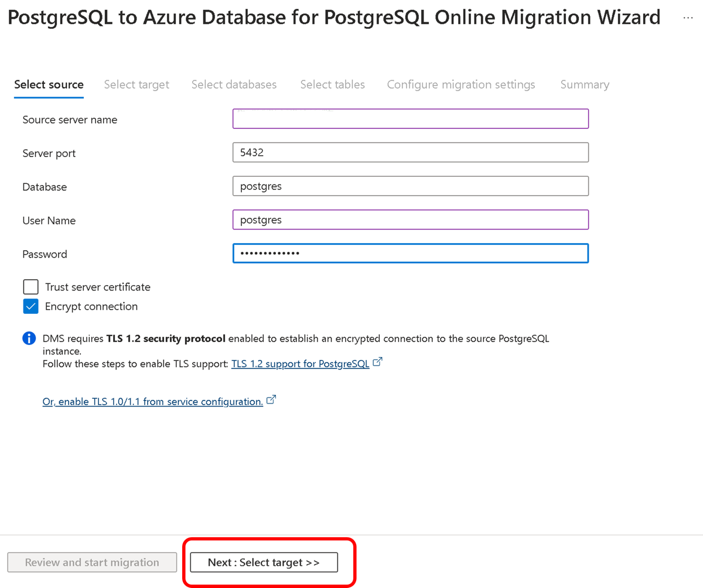Open TLS 1.2 support for PostgreSQL link
Screen dimensions: 703x588
click(301, 364)
